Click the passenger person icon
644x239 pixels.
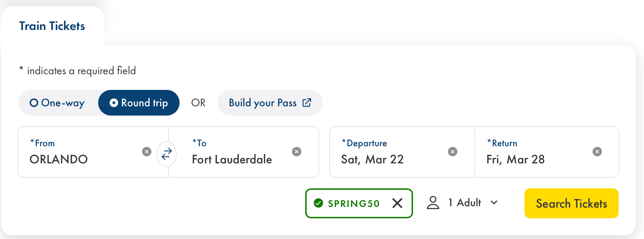pyautogui.click(x=433, y=203)
